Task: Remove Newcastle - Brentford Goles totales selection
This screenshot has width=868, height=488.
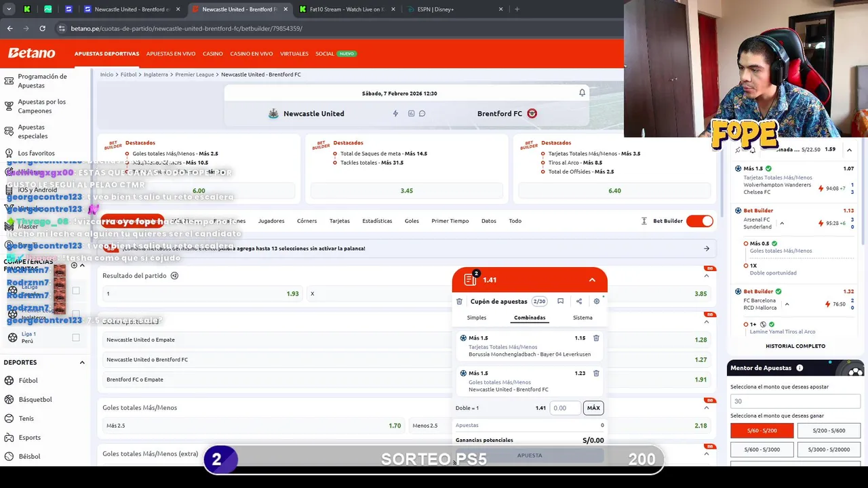Action: 596,373
